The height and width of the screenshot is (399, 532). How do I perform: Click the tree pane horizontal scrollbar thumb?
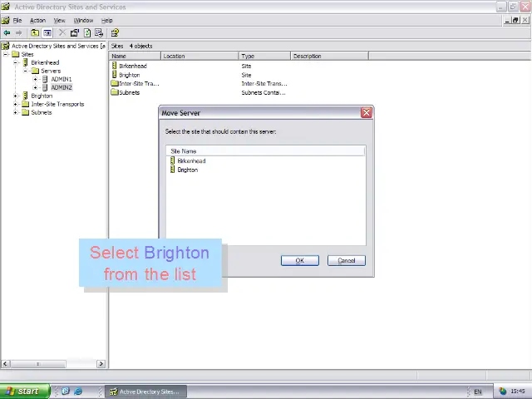[38, 364]
